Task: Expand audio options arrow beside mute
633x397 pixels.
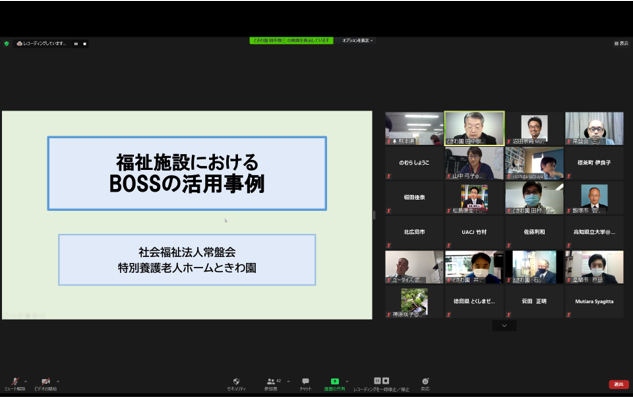Action: pyautogui.click(x=25, y=381)
